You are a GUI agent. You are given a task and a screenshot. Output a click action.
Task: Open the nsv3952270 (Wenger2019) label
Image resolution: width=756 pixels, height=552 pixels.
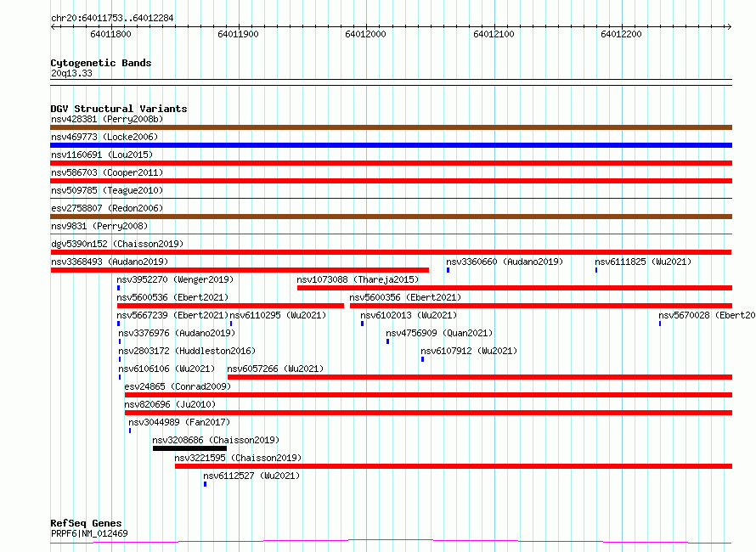(x=175, y=279)
